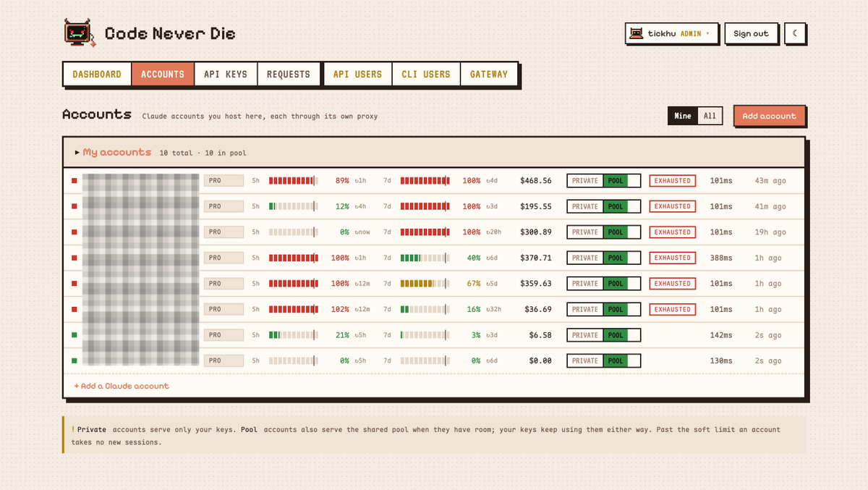Open the API Users tab
This screenshot has height=490, width=868.
pos(357,74)
